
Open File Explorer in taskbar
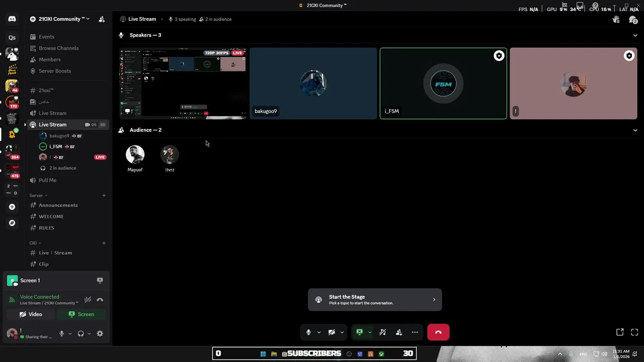coord(274,354)
